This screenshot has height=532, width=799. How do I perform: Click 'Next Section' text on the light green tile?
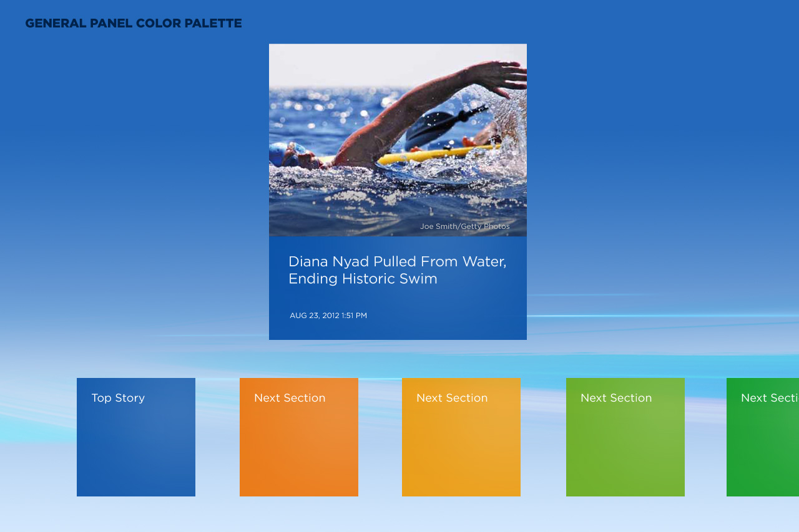(x=616, y=398)
